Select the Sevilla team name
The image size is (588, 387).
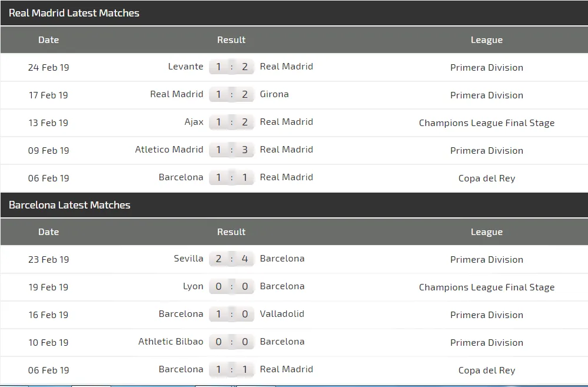188,259
